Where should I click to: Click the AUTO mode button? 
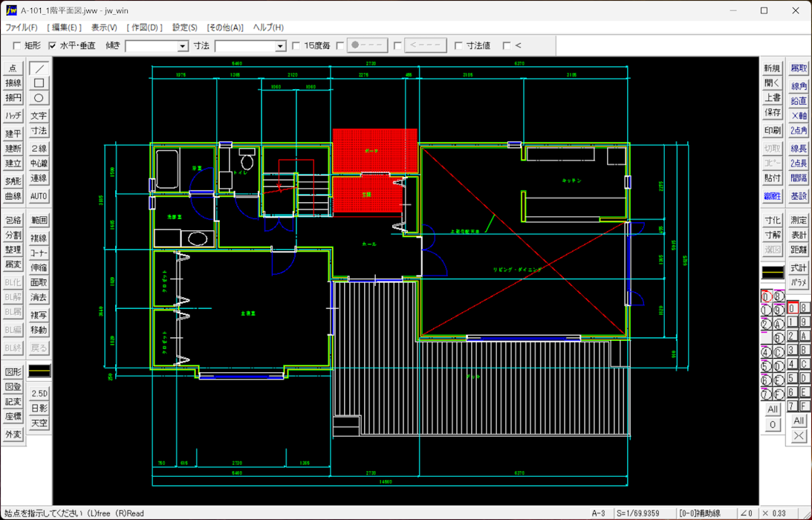(39, 196)
